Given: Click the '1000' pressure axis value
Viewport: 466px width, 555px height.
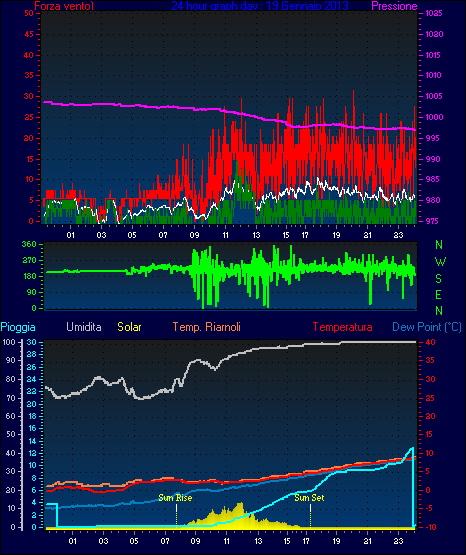Looking at the screenshot, I should [x=433, y=117].
